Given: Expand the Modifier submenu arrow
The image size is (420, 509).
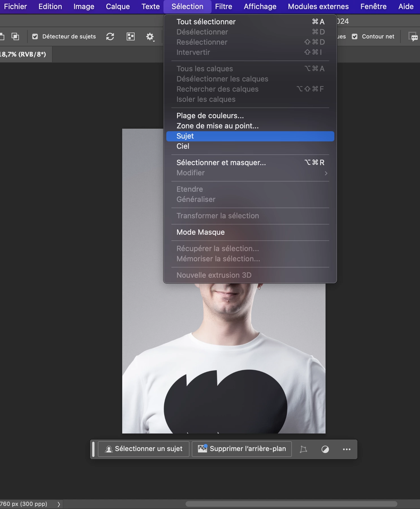Looking at the screenshot, I should 326,173.
